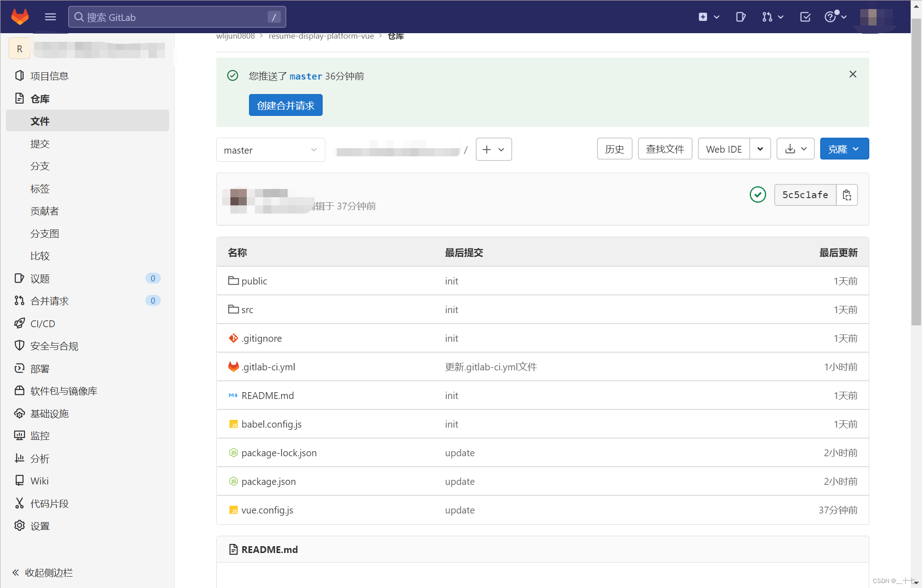Select 分支 branches sidebar item
Image resolution: width=922 pixels, height=588 pixels.
tap(40, 166)
